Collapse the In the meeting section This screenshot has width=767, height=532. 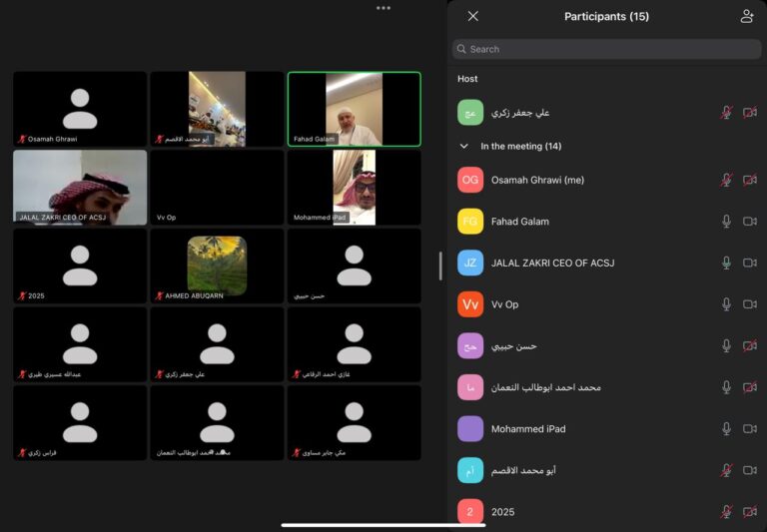[x=464, y=146]
